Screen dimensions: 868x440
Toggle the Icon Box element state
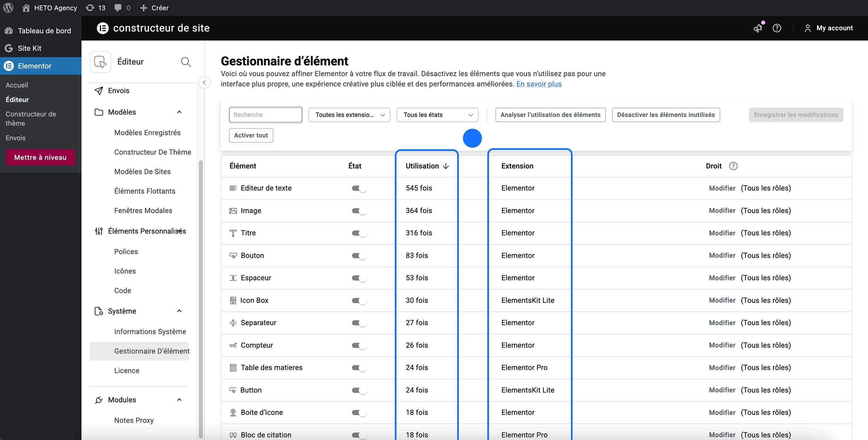(x=359, y=300)
